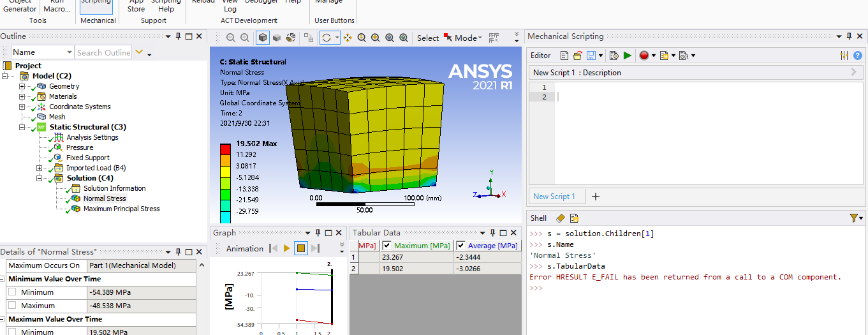Toggle Maximum [MPa] column checkbox
The height and width of the screenshot is (335, 868).
(386, 246)
